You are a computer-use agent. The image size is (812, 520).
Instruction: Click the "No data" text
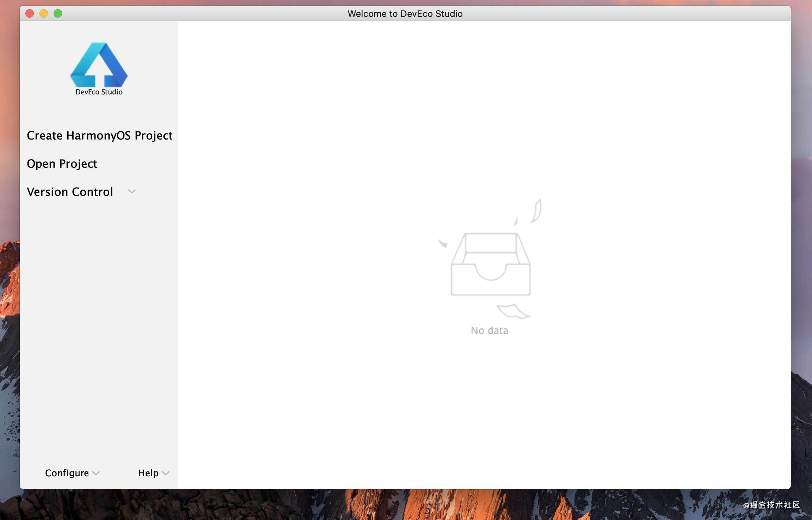(x=490, y=330)
